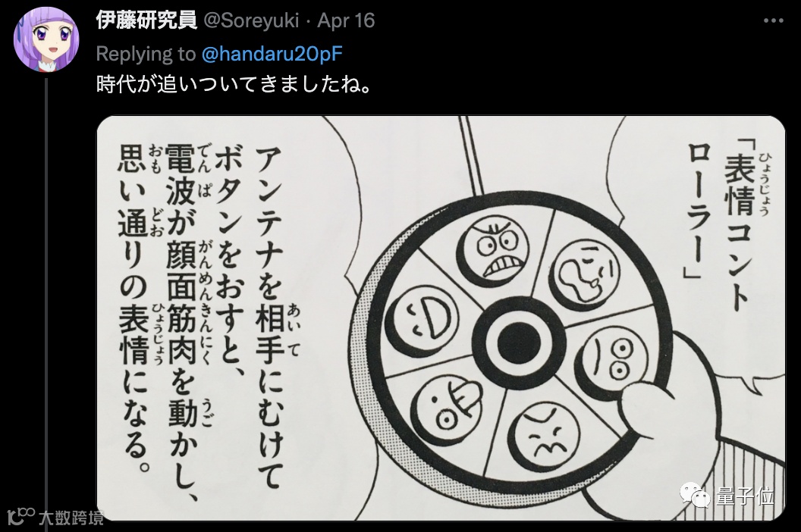Visit the @handaru20pF mention link

[272, 54]
